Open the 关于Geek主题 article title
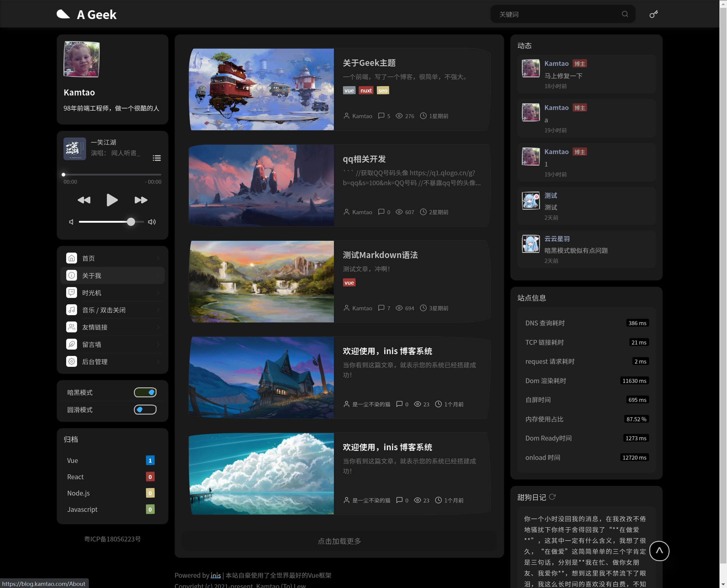This screenshot has height=588, width=727. click(369, 63)
